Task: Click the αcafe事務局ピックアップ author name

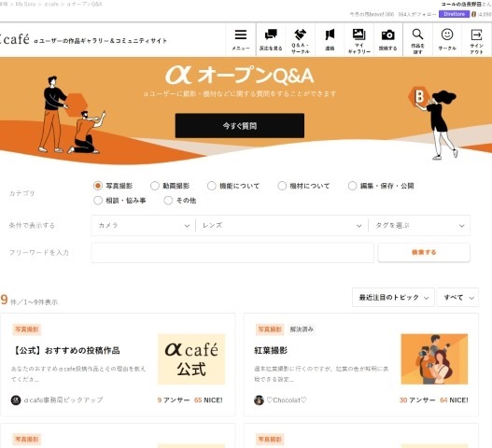Action: 63,400
